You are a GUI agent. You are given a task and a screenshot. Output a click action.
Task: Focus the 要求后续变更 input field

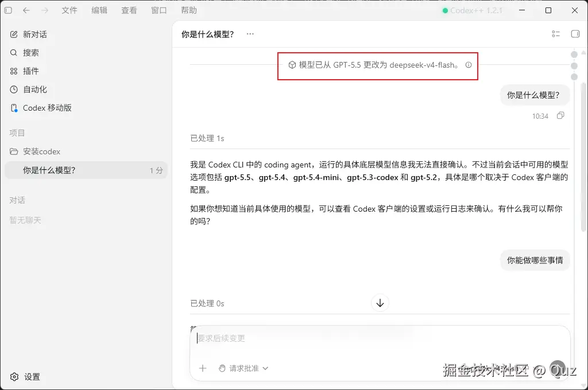tap(380, 339)
